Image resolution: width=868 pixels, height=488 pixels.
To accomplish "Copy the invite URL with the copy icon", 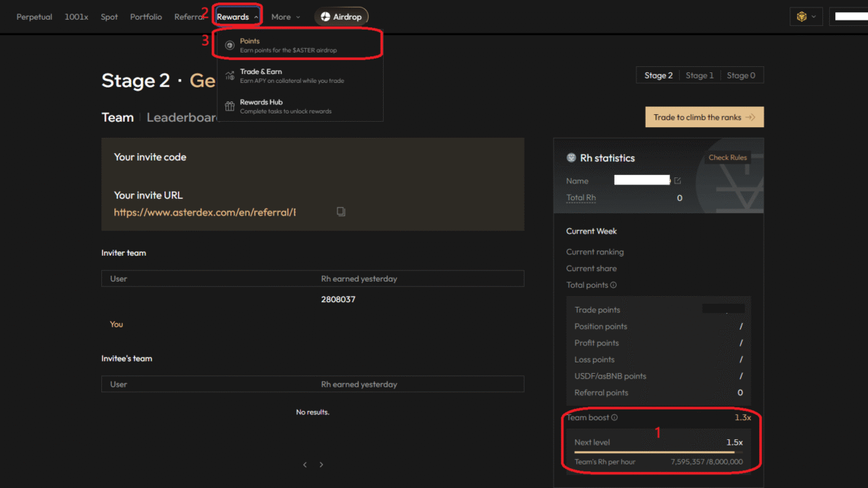I will (x=341, y=212).
